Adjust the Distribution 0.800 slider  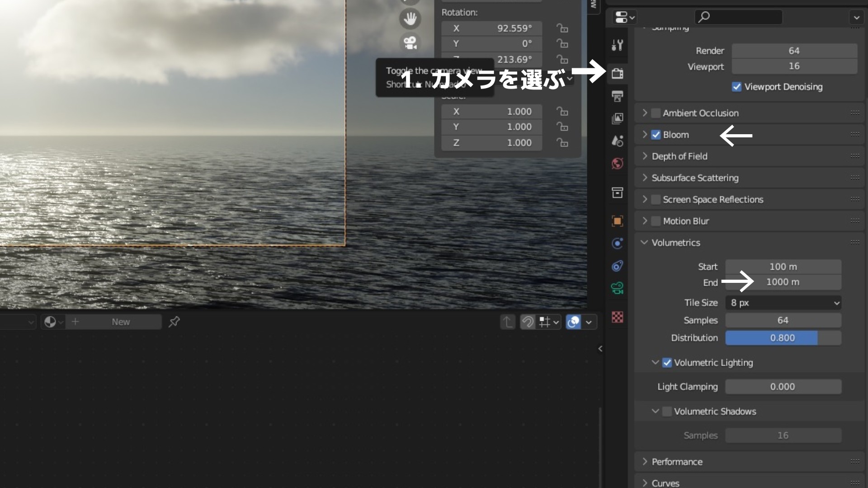[783, 338]
